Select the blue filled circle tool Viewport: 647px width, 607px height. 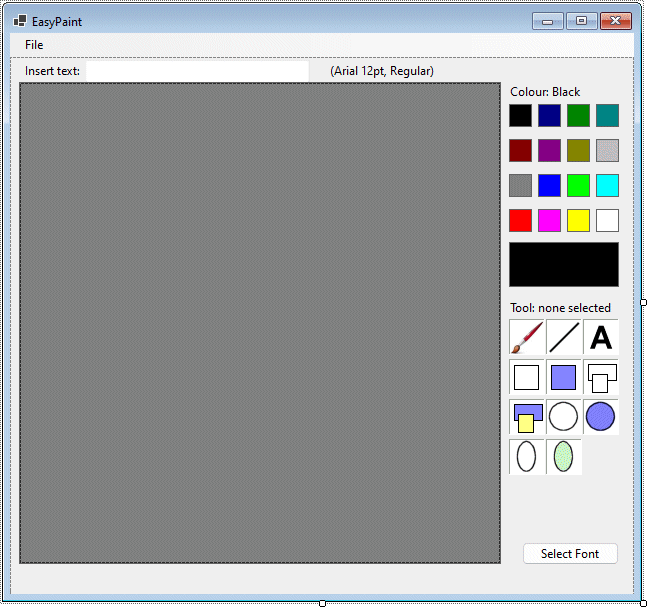point(601,416)
